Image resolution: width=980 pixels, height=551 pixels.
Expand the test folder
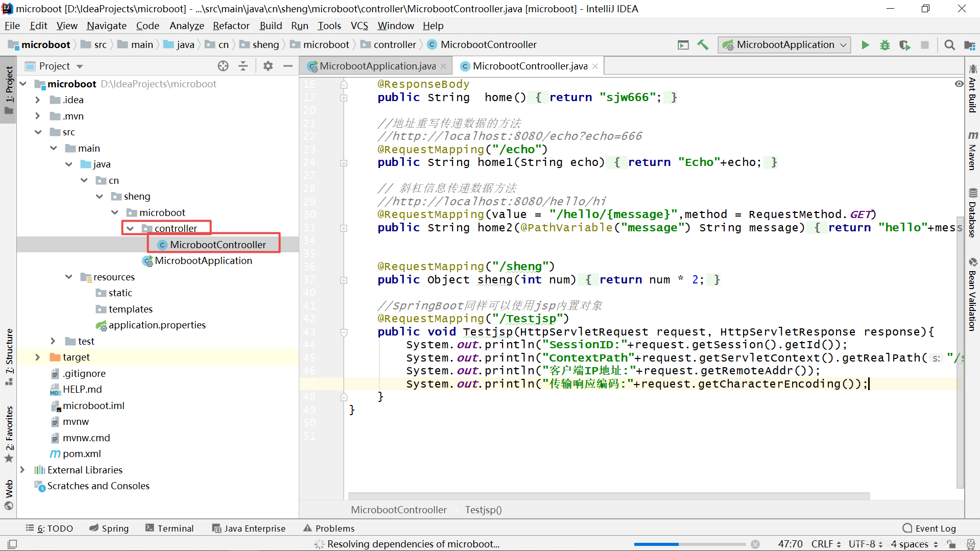point(53,341)
